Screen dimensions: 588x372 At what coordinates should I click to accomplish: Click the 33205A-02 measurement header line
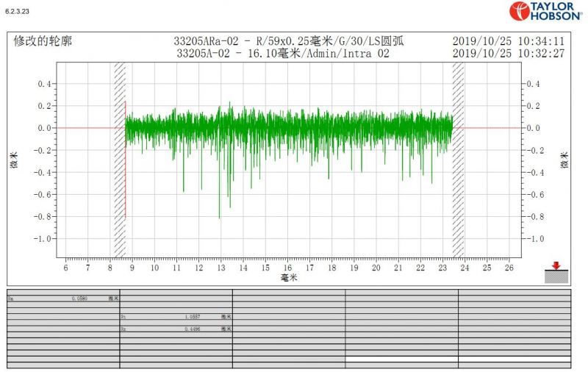pos(283,53)
